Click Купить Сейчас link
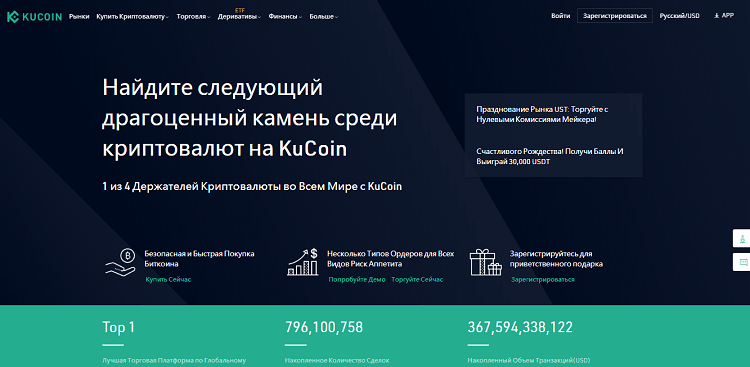Screen dimensions: 750x367 168,279
